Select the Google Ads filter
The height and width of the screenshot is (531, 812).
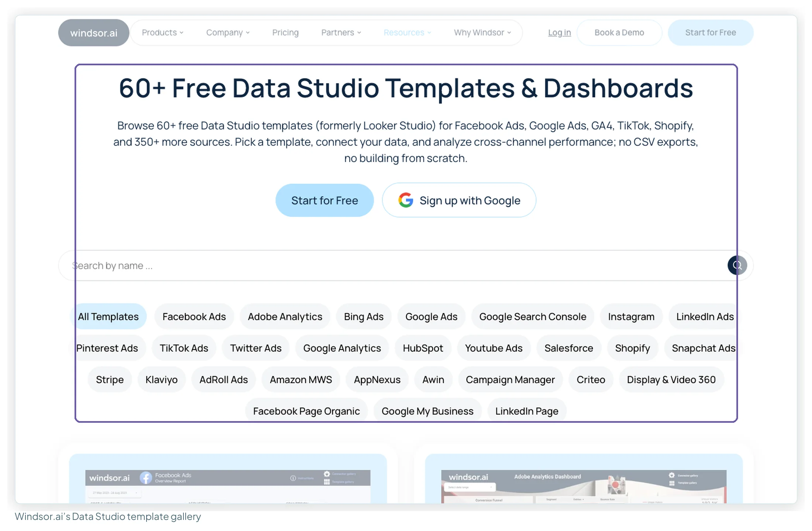coord(431,317)
